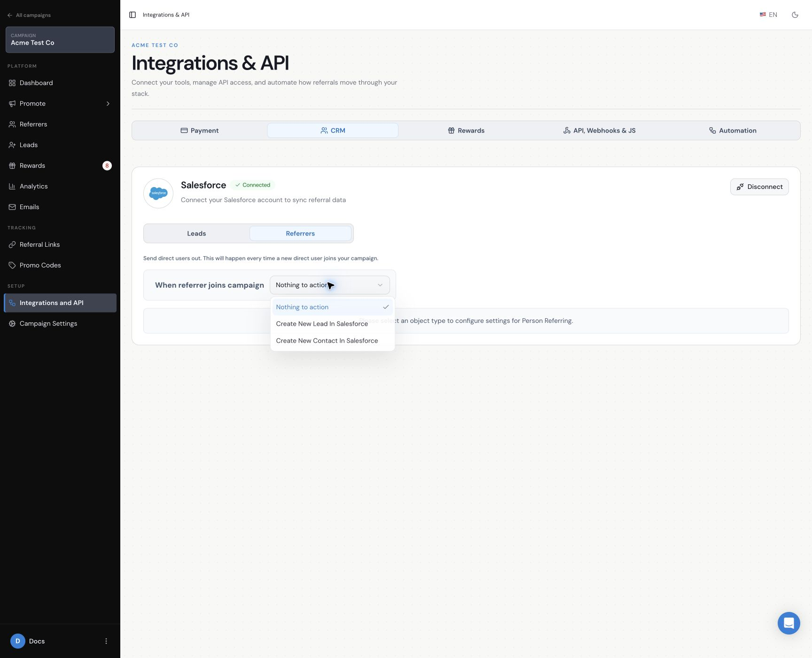Open the Docs three-dot menu
The image size is (812, 658).
pyautogui.click(x=106, y=641)
